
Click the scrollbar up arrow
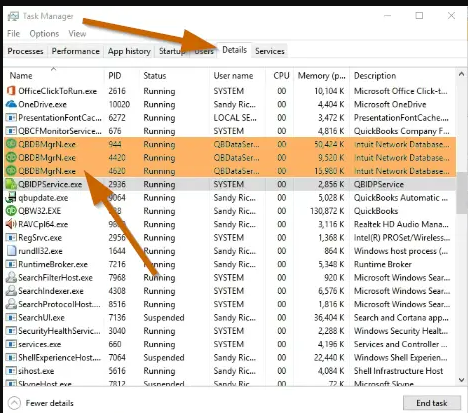coord(461,74)
